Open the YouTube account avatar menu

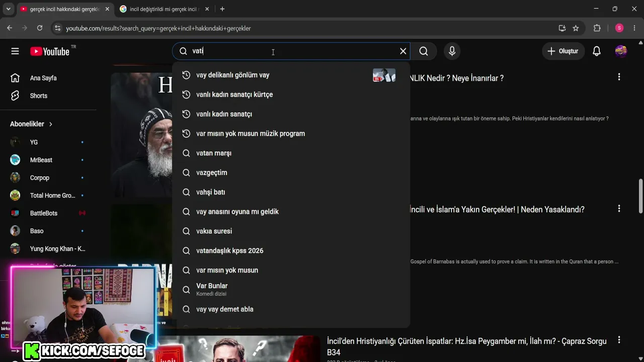point(621,51)
